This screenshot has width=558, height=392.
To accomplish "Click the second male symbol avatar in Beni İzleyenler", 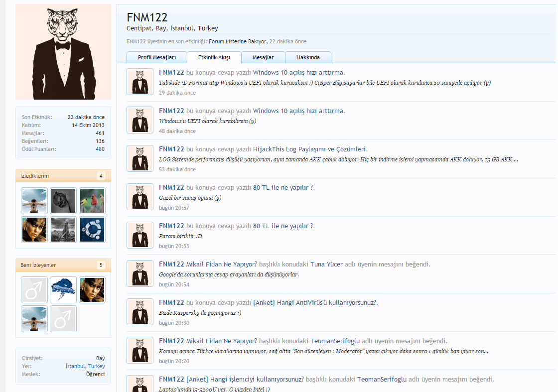I will pos(63,318).
